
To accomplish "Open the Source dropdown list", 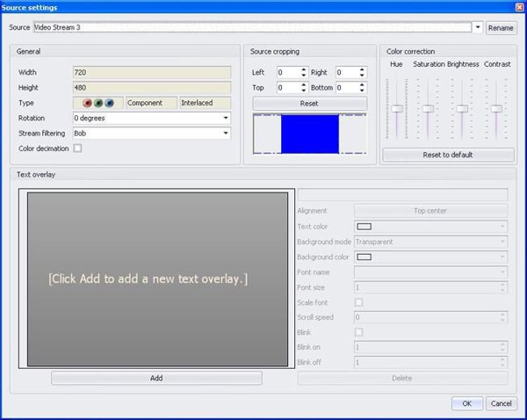I will click(478, 27).
